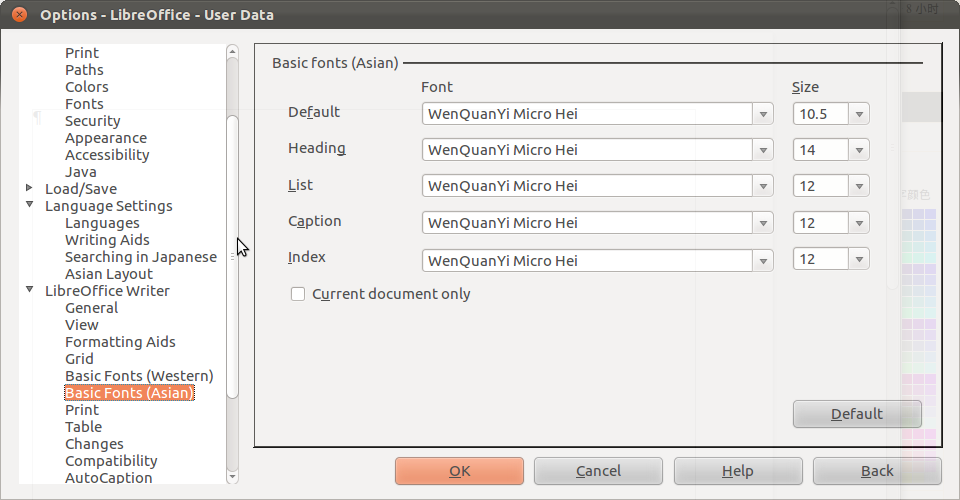
Task: Open the Heading size dropdown arrow
Action: 859,150
